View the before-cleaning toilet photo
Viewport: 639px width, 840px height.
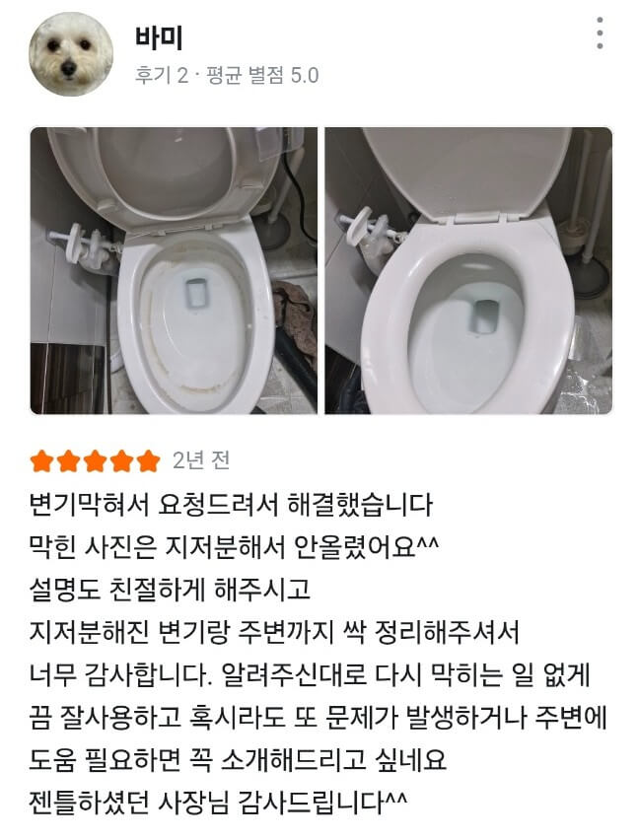coord(174,270)
